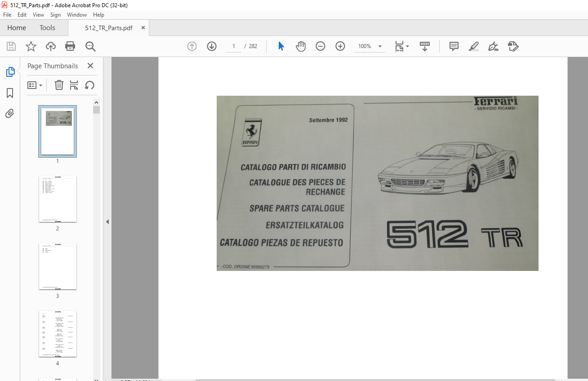
Task: Close the Page Thumbnails panel
Action: pyautogui.click(x=90, y=66)
